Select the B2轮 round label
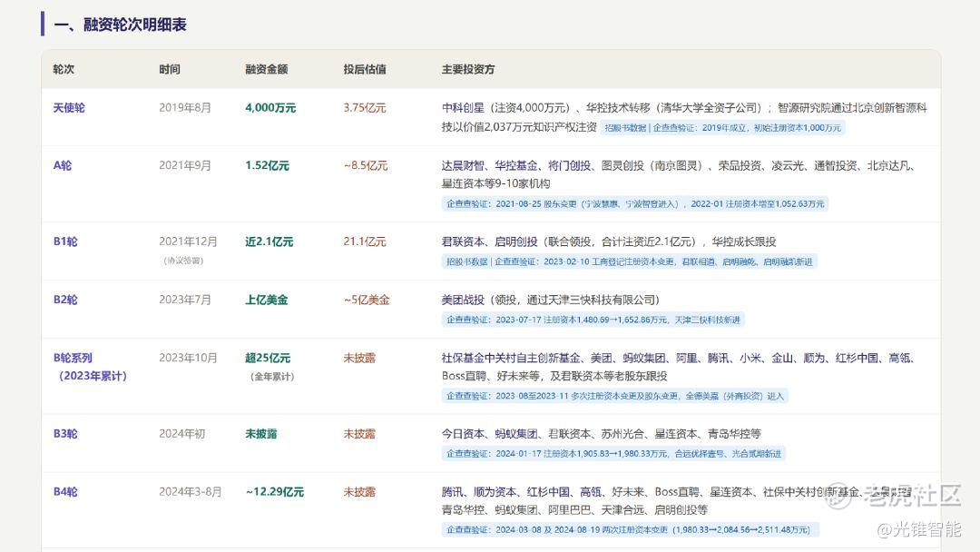This screenshot has width=980, height=552. (65, 301)
